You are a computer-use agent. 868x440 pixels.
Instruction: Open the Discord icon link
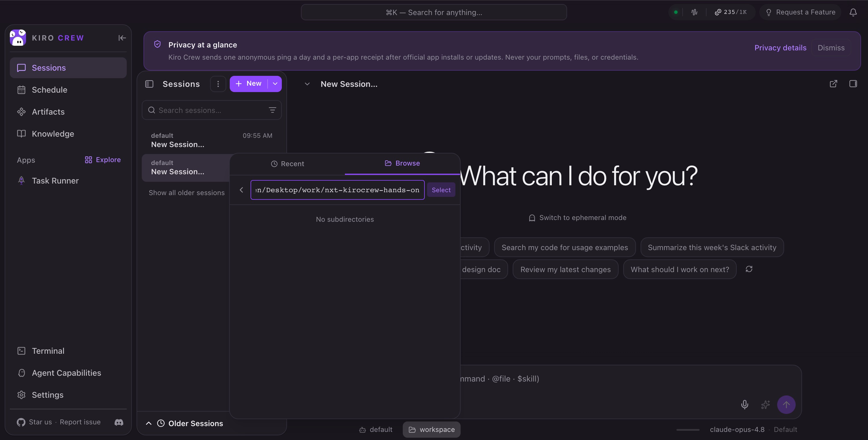coord(119,422)
